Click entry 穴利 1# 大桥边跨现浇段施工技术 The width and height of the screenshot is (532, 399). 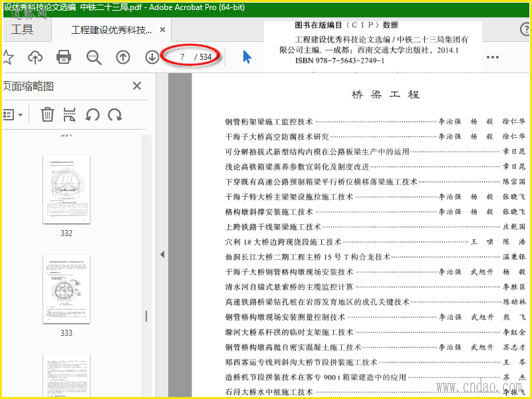tap(283, 242)
